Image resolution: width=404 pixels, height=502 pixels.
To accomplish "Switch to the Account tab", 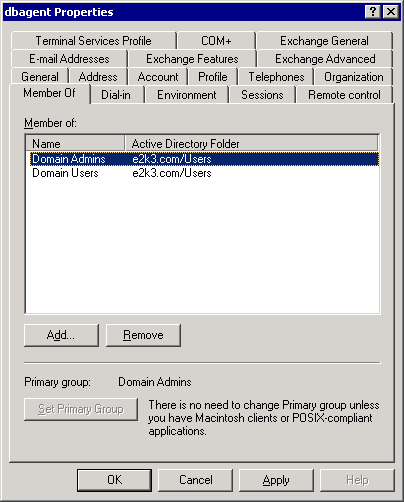I will click(x=158, y=77).
